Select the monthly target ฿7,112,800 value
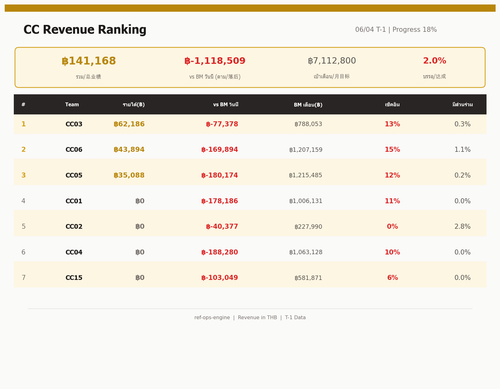Screen dimensions: 500x389 pyautogui.click(x=332, y=61)
